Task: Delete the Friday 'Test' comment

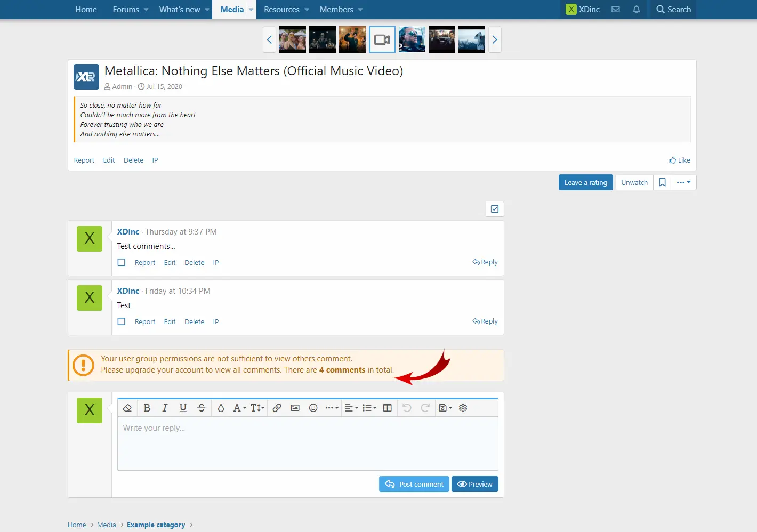Action: click(195, 321)
